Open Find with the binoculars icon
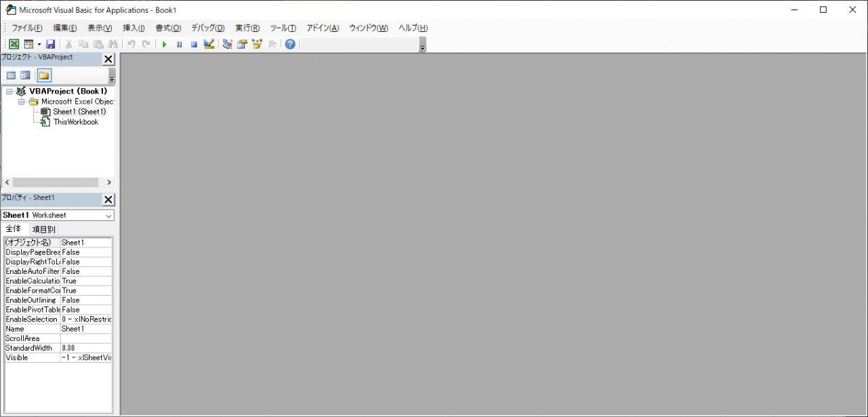The image size is (868, 417). 113,44
